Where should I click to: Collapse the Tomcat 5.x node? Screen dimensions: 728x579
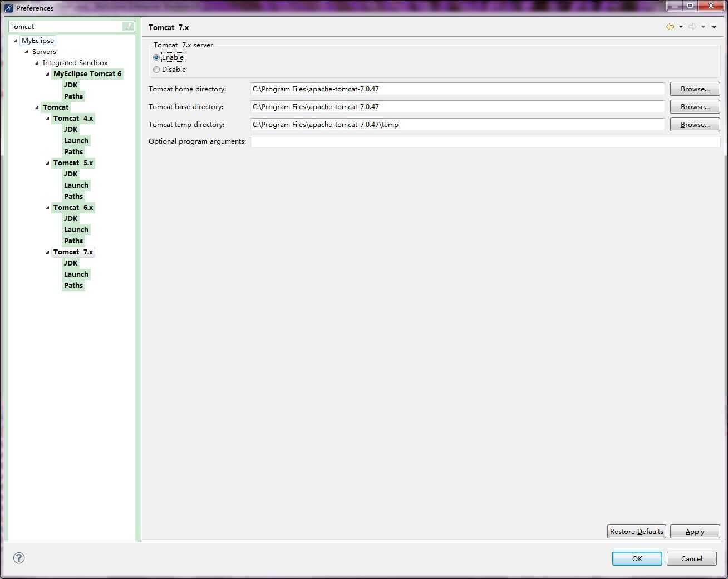click(x=47, y=163)
